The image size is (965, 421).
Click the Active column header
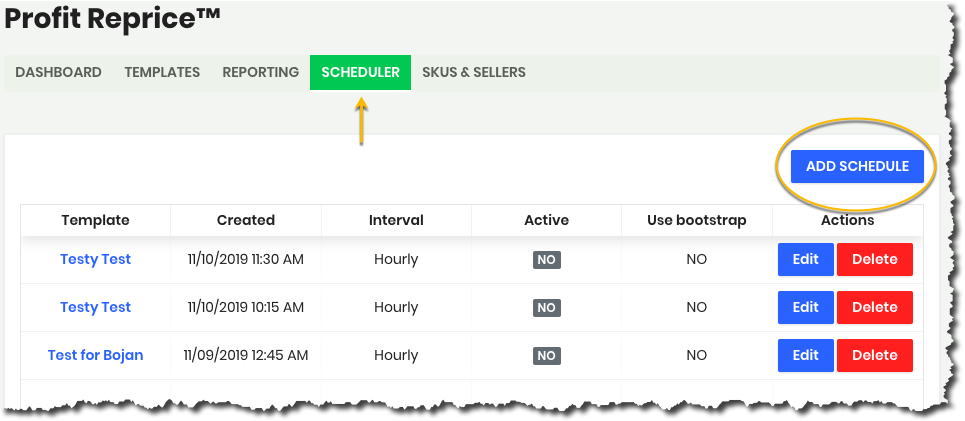547,220
